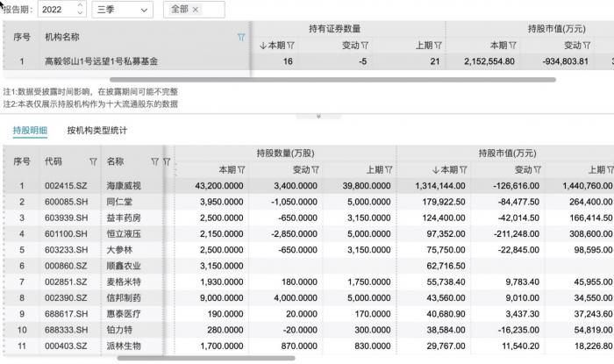Collapse the panel with the divider chevron
The image size is (614, 364).
(x=318, y=117)
